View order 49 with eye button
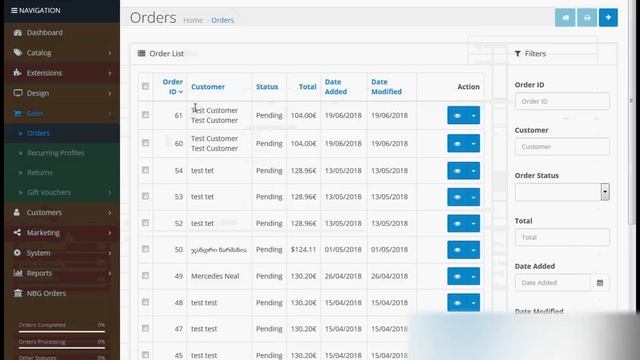The image size is (640, 360). tap(457, 276)
